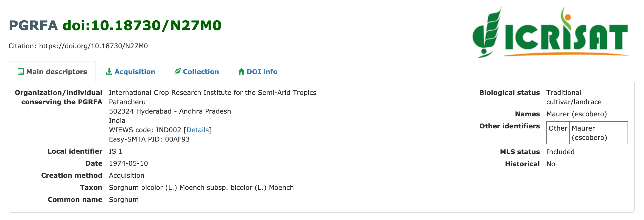Click the house icon beside DOI info
The height and width of the screenshot is (220, 644).
pyautogui.click(x=241, y=72)
